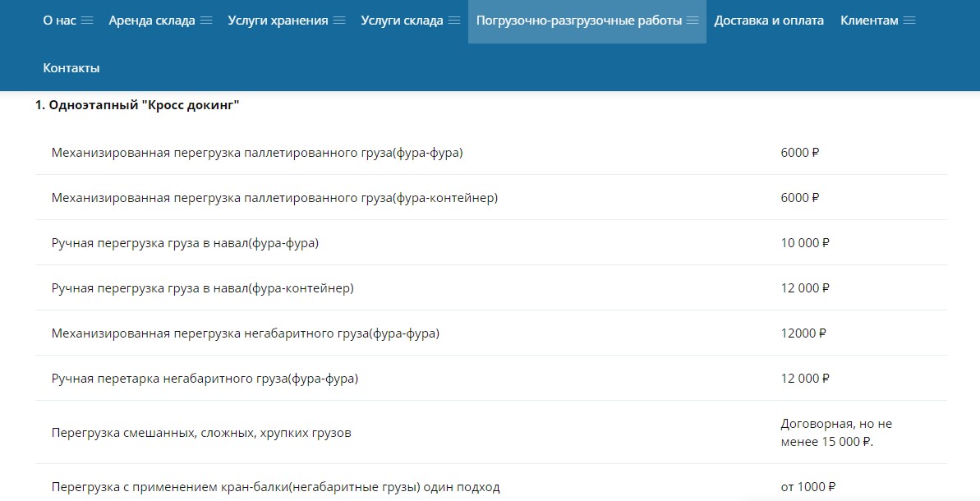
Task: Select row Механизированная перегрузка паллетированного груза(фура-фура)
Action: click(256, 153)
